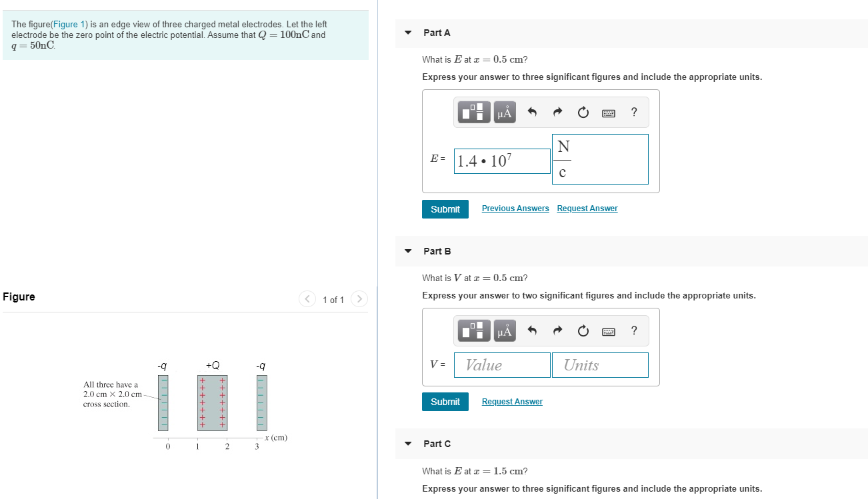Click the redo arrow in Part B answer box

pyautogui.click(x=557, y=330)
